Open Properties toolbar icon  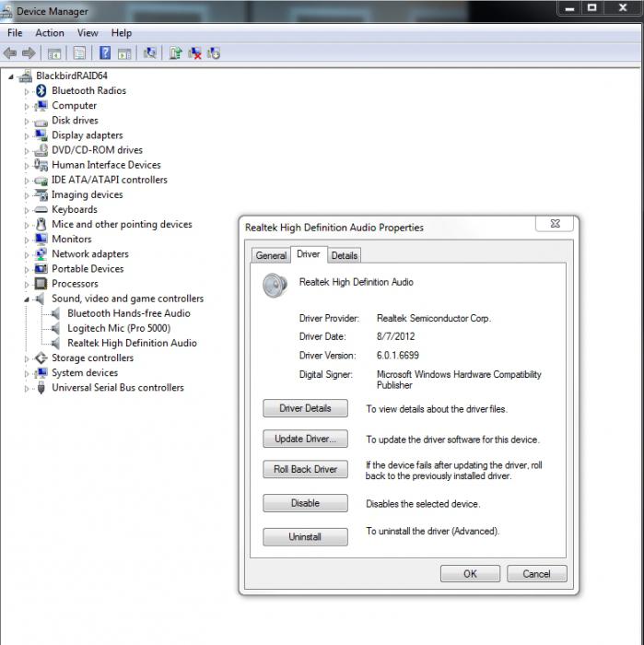(79, 53)
